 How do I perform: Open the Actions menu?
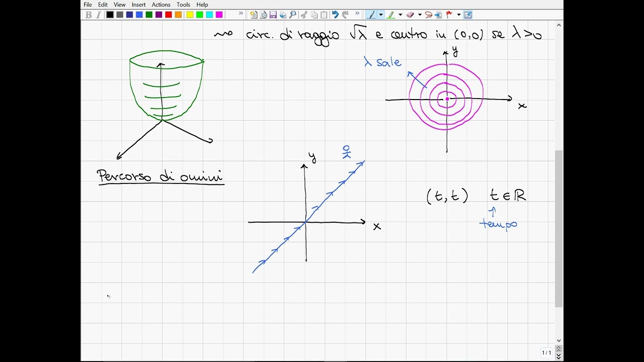161,5
